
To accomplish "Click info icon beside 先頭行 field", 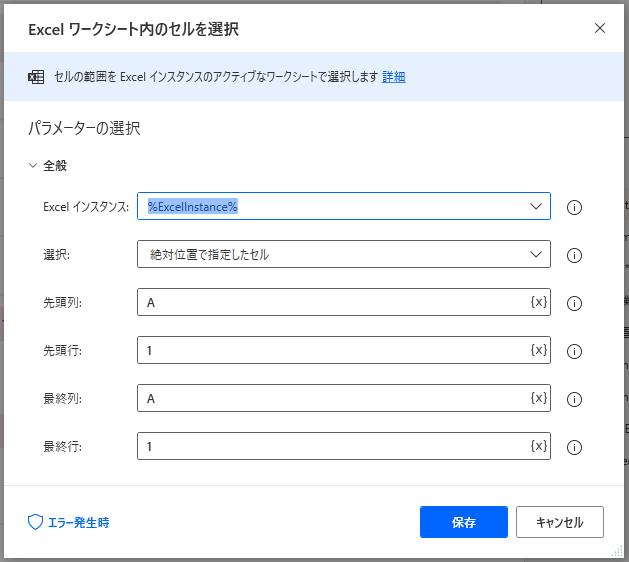I will [x=575, y=351].
